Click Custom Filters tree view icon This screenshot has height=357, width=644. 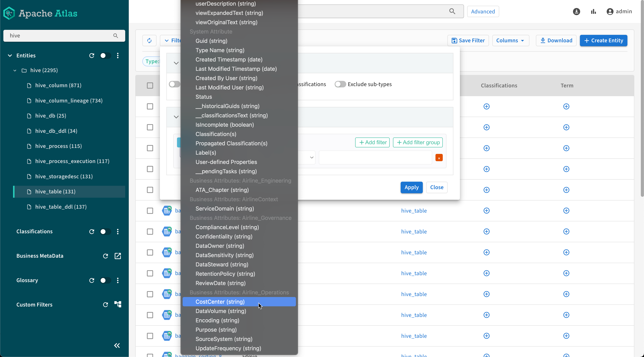(x=118, y=304)
